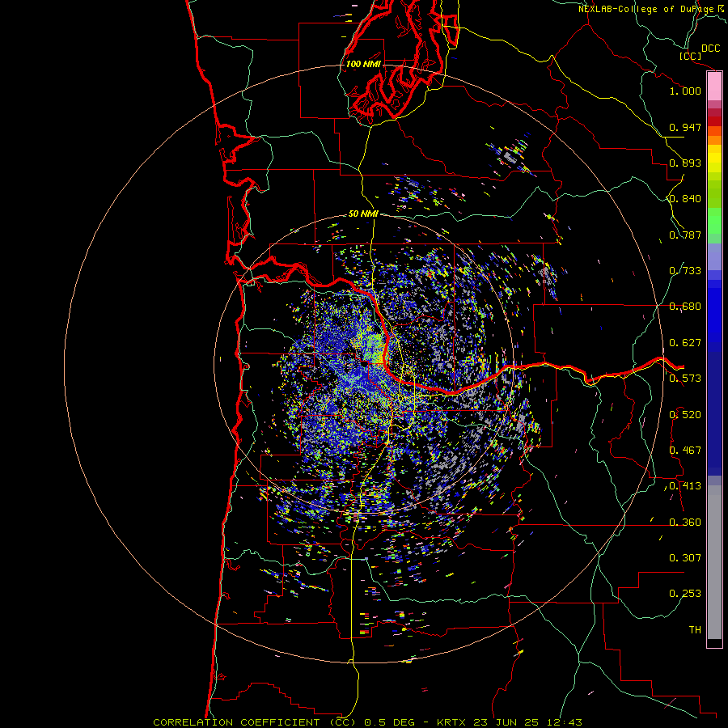Image resolution: width=728 pixels, height=728 pixels.
Task: Click the DCC label above color bar
Action: pyautogui.click(x=711, y=49)
